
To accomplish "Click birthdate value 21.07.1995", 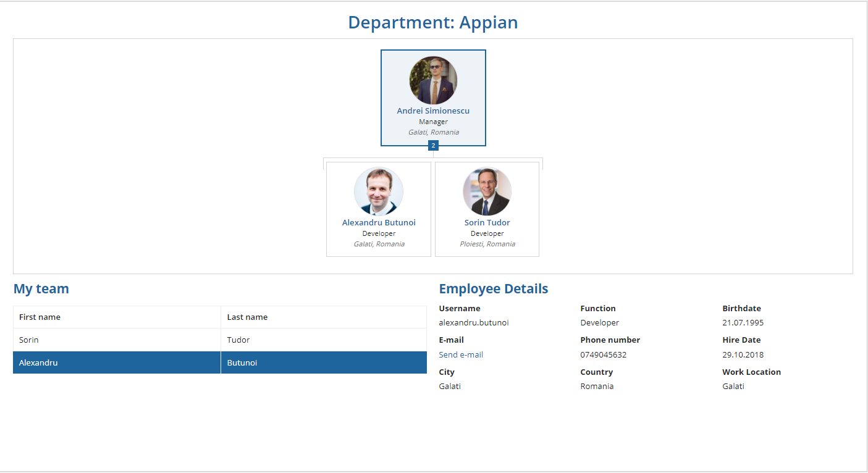I will tap(743, 323).
